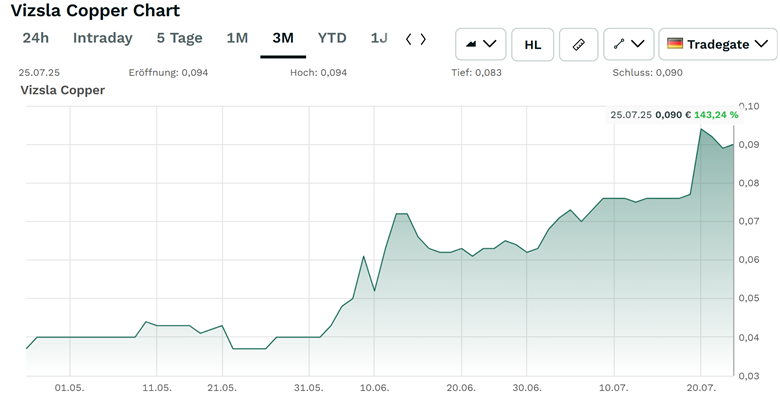Select the Intraday time range
The width and height of the screenshot is (780, 406).
coord(102,38)
